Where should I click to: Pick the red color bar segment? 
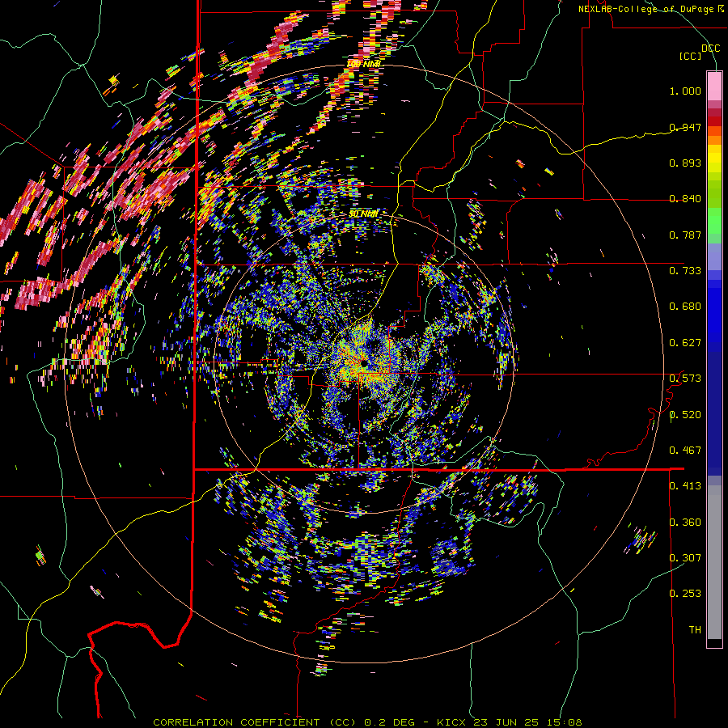pyautogui.click(x=714, y=121)
